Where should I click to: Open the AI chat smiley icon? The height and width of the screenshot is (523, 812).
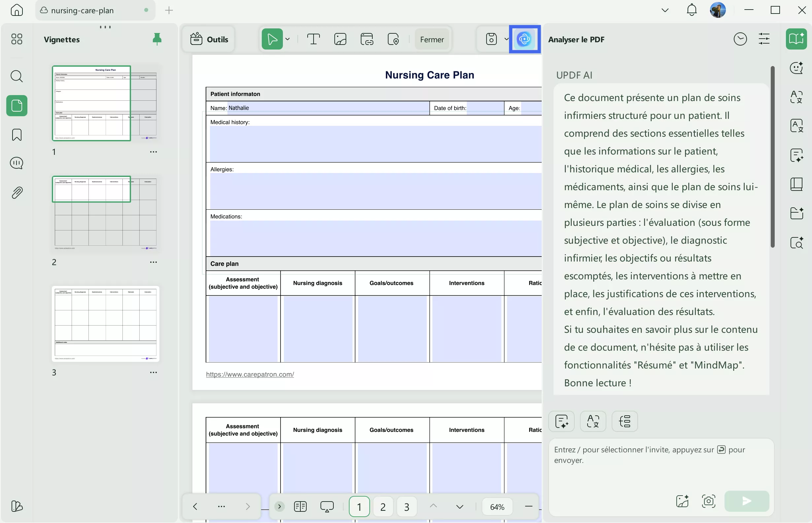(796, 68)
